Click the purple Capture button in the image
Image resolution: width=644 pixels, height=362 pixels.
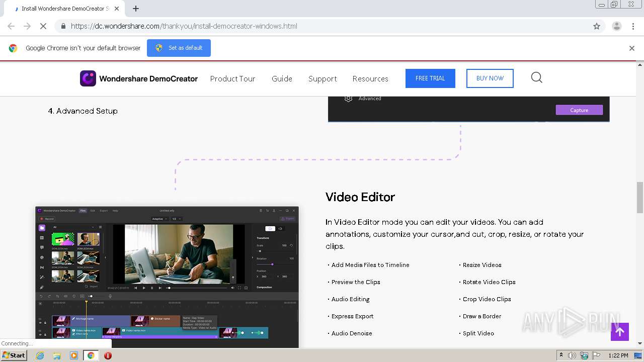click(579, 110)
